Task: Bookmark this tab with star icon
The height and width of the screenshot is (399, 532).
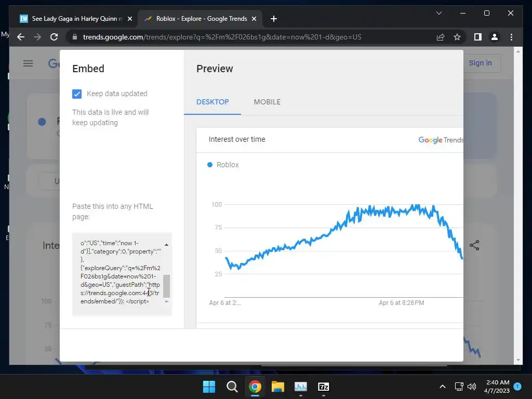Action: click(457, 37)
